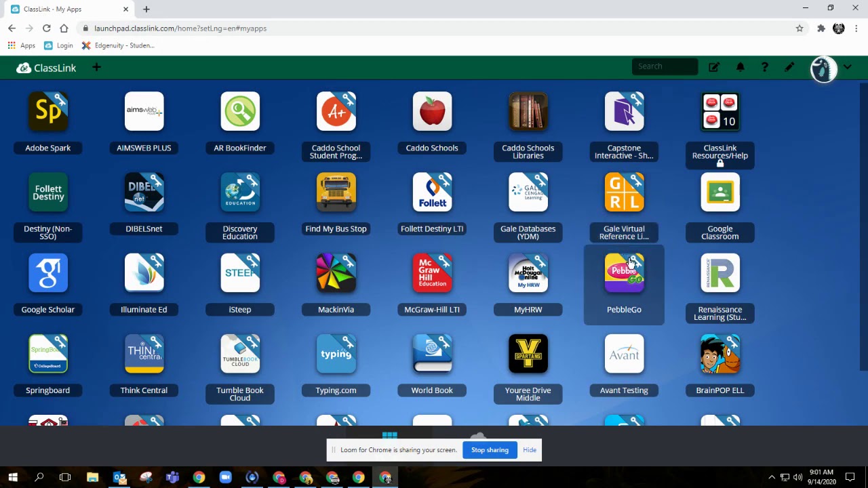Screen dimensions: 868x488
Task: Open Capstone Interactive app
Action: click(624, 111)
